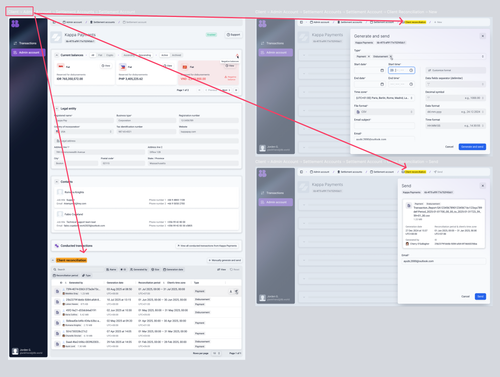Click the Start time clock icon

click(411, 70)
